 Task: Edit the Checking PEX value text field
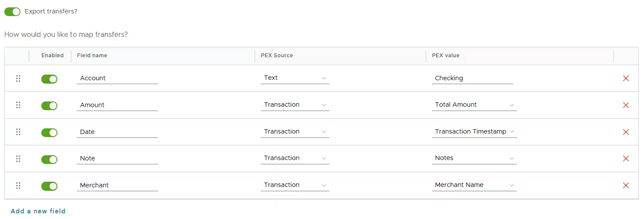[x=472, y=78]
